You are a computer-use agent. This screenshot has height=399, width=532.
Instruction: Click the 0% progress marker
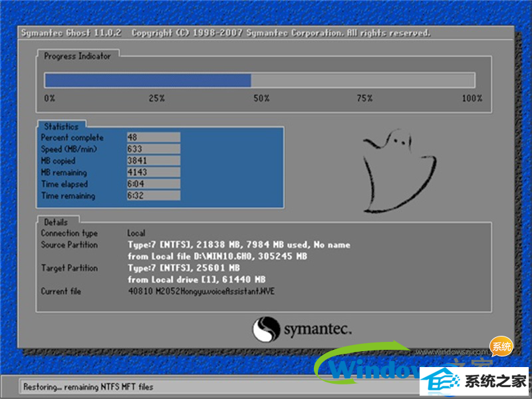[49, 98]
